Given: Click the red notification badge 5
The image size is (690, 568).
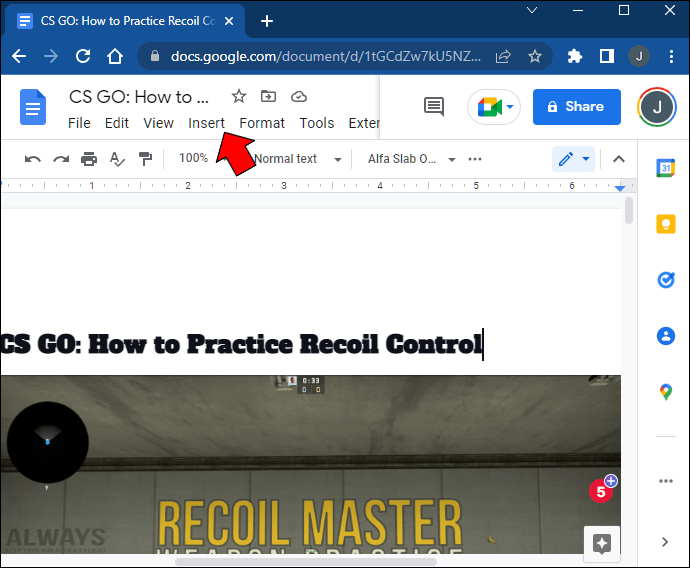Looking at the screenshot, I should click(601, 491).
